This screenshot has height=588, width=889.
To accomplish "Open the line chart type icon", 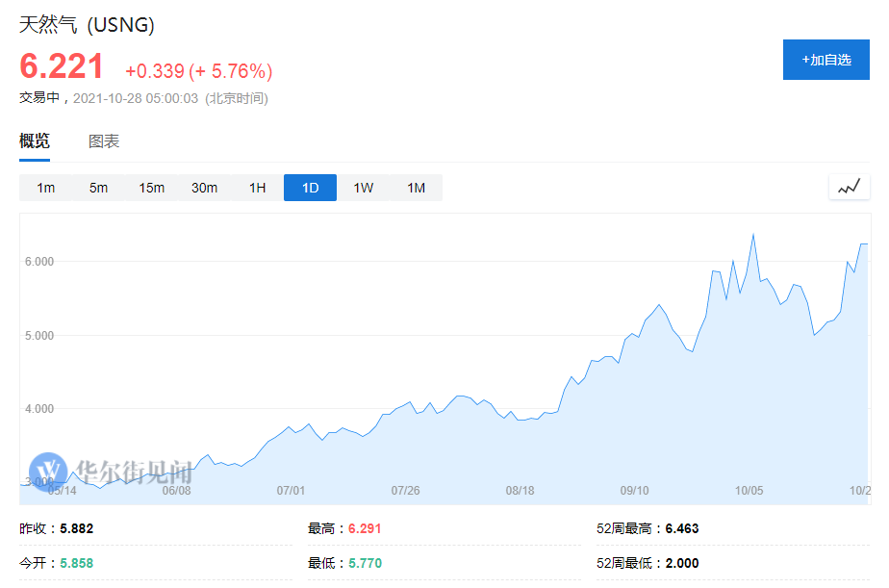I will click(x=849, y=187).
